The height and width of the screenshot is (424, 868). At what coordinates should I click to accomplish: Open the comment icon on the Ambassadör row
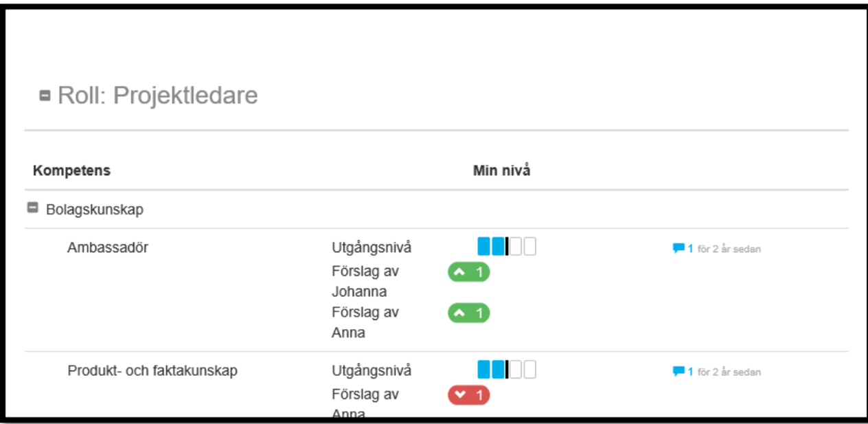[678, 249]
